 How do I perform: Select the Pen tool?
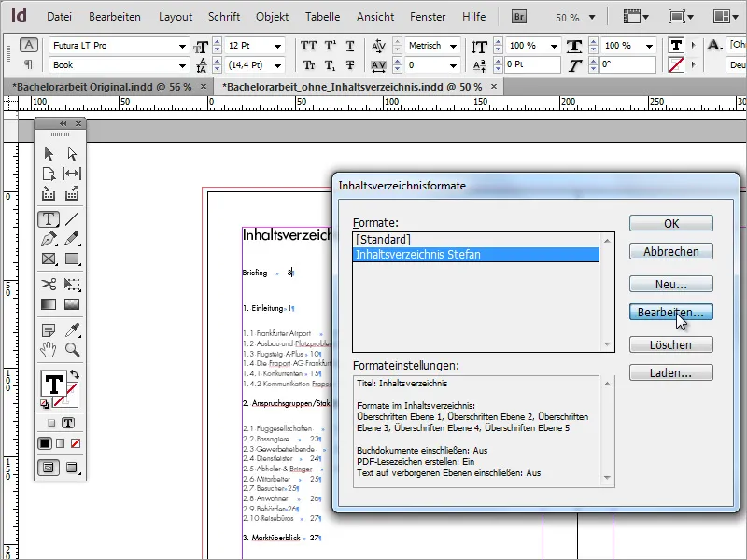(x=49, y=239)
